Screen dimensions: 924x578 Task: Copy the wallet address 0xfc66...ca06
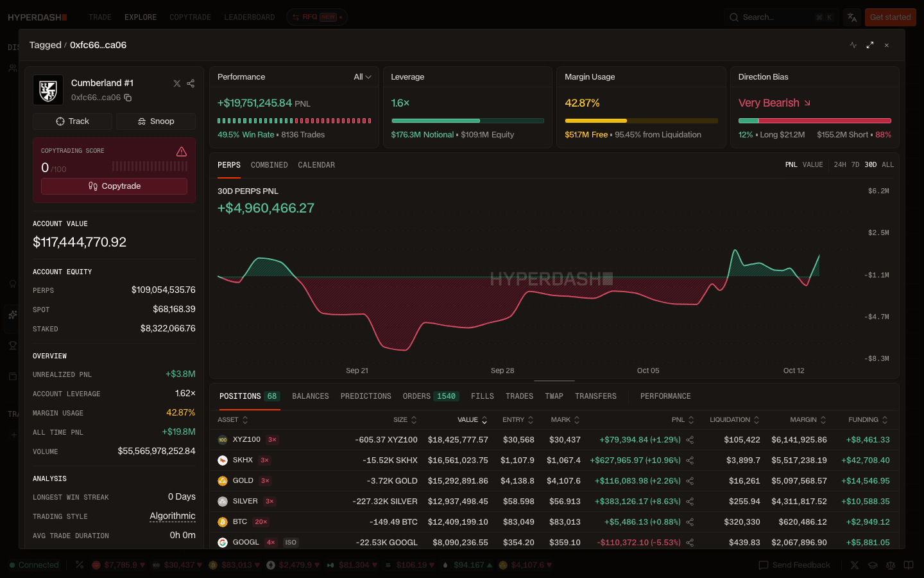[x=128, y=98]
